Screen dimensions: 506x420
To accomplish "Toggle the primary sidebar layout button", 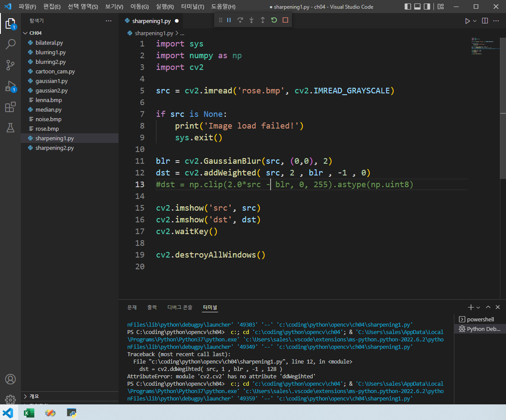I will (x=407, y=7).
